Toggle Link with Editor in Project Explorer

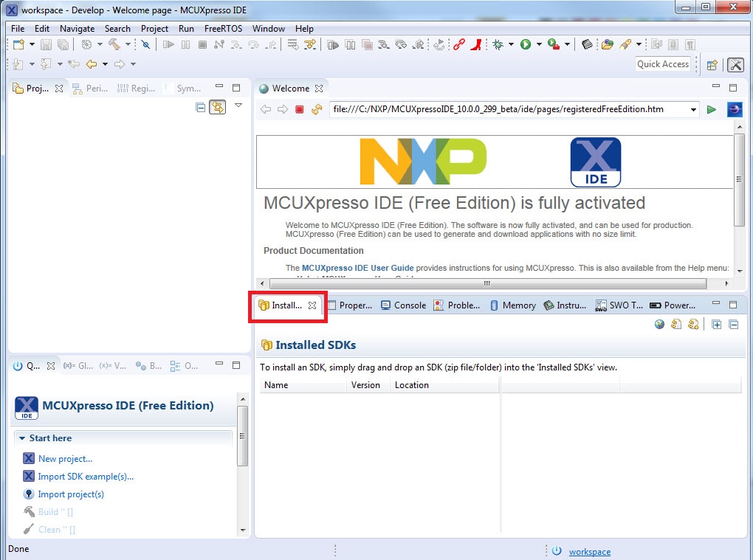(217, 108)
